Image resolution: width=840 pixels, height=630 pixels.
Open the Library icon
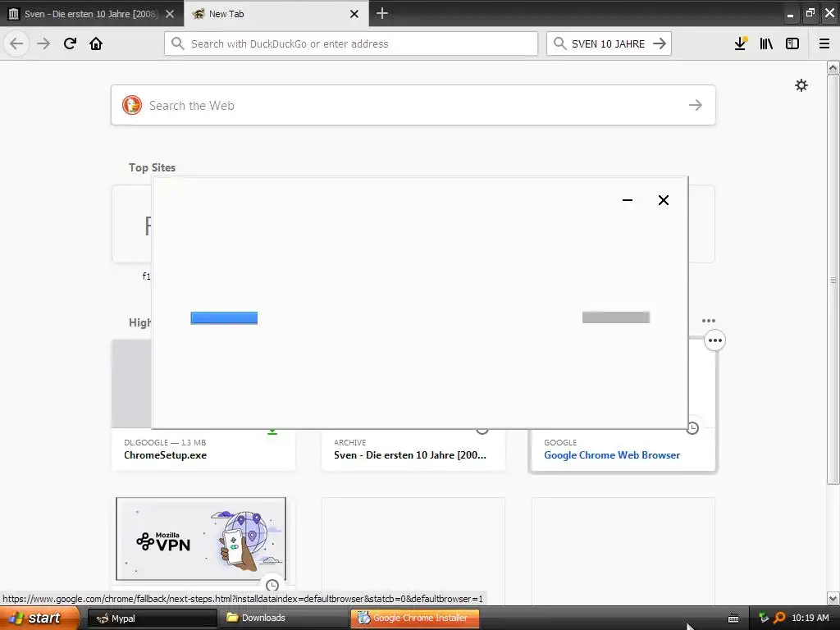pos(766,43)
